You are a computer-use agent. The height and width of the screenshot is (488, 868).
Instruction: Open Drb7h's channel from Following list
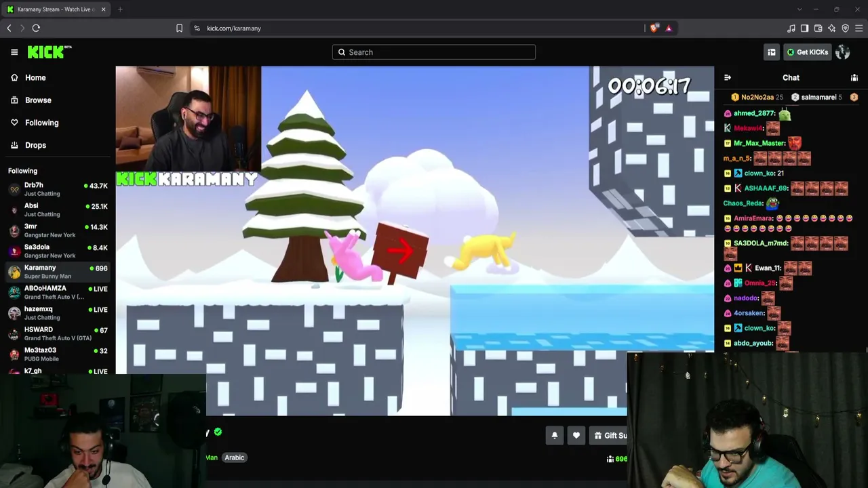[58, 189]
